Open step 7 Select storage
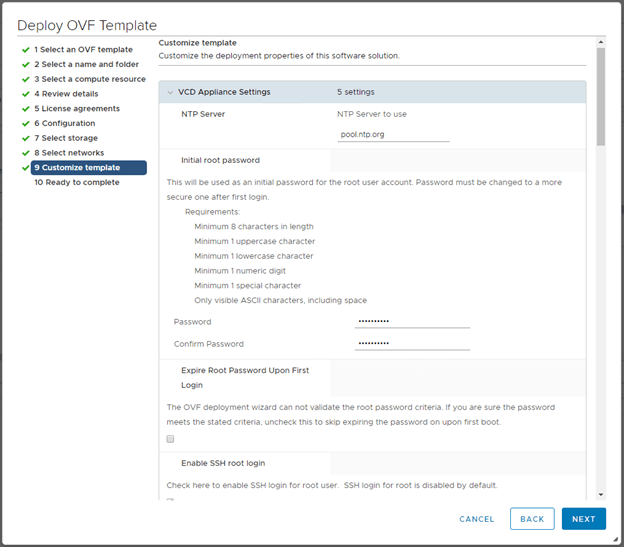 tap(66, 138)
